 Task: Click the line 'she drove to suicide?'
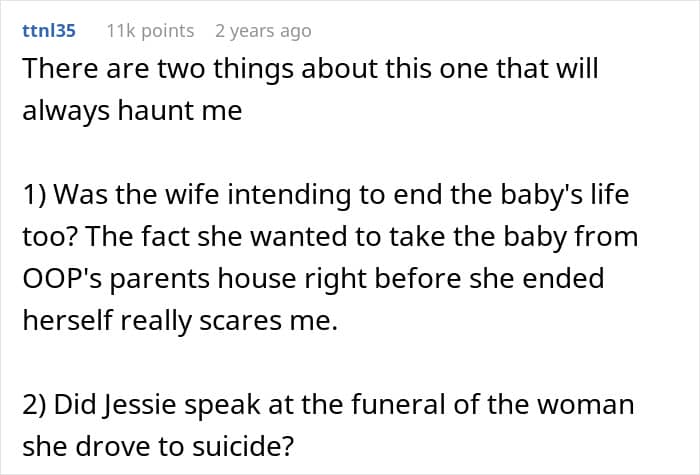(158, 446)
